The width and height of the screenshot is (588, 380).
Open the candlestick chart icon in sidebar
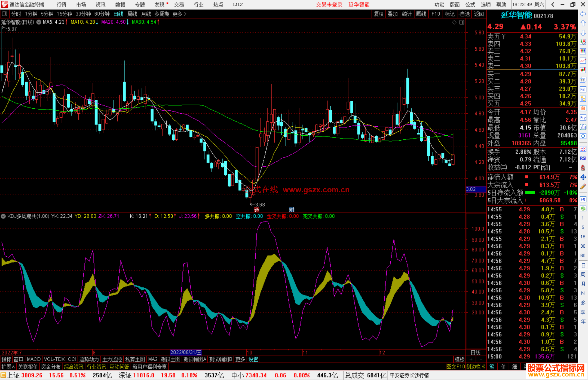[x=583, y=70]
